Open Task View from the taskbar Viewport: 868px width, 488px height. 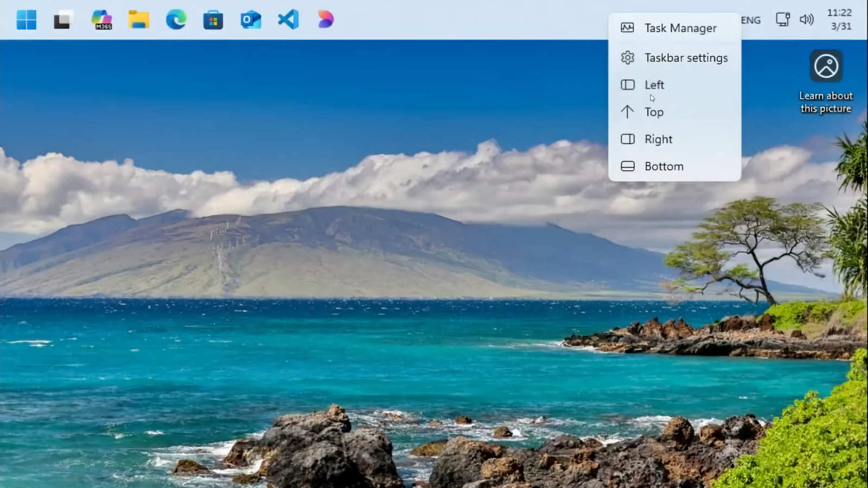click(62, 20)
